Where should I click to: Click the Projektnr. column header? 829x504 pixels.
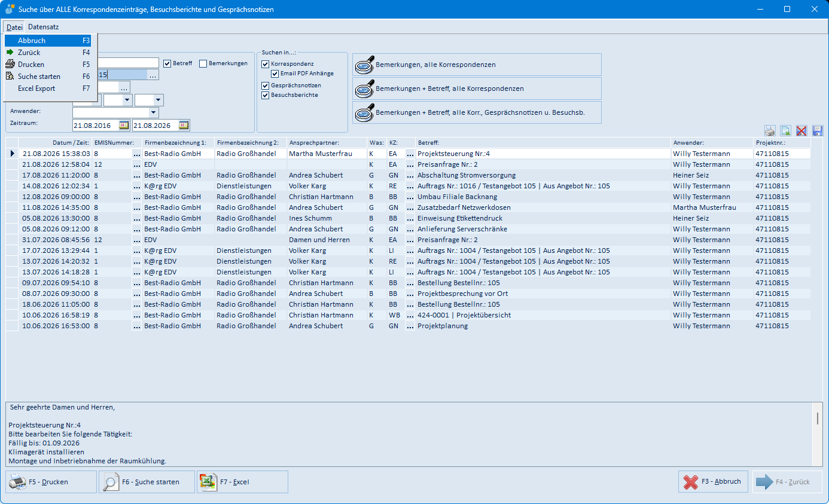point(782,143)
